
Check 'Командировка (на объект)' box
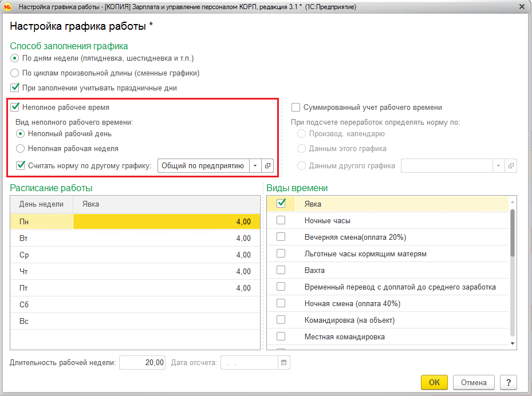coord(281,320)
